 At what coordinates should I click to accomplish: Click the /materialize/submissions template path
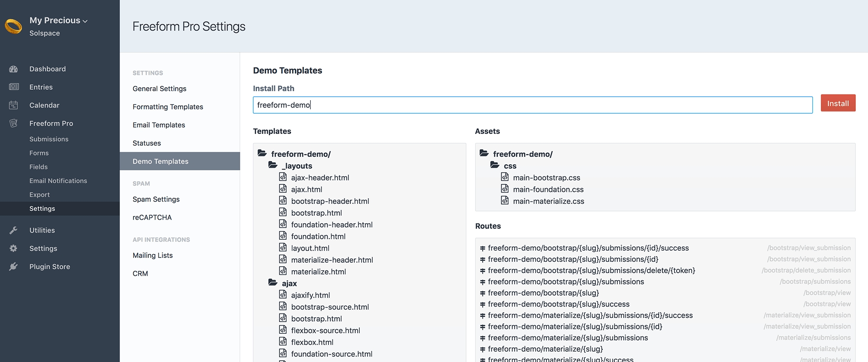coord(813,338)
